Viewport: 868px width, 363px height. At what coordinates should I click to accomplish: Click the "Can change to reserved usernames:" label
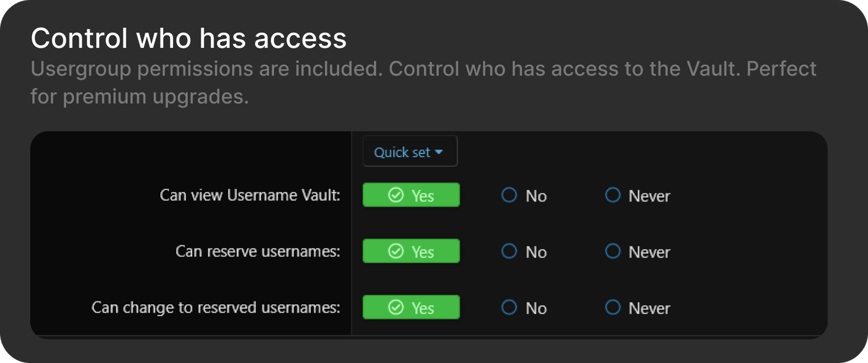click(216, 308)
